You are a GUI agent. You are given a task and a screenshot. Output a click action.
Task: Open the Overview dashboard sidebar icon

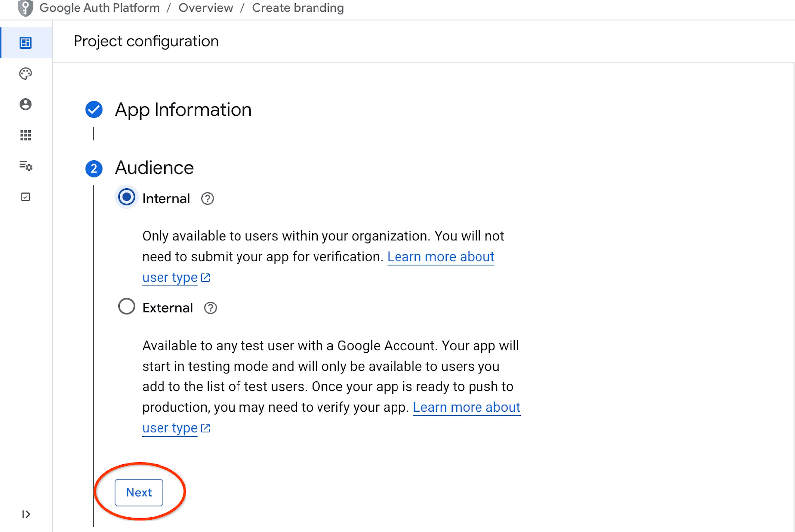[x=26, y=43]
